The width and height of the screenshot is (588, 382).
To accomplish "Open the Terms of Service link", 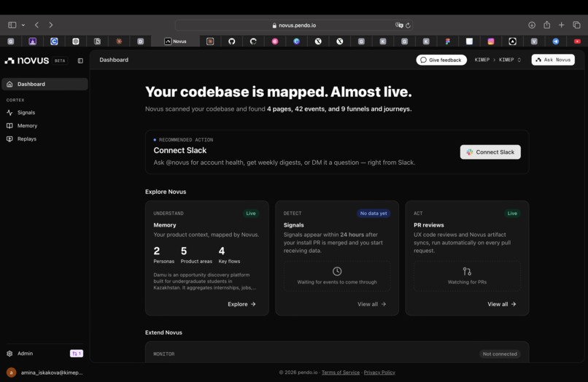I will (341, 373).
